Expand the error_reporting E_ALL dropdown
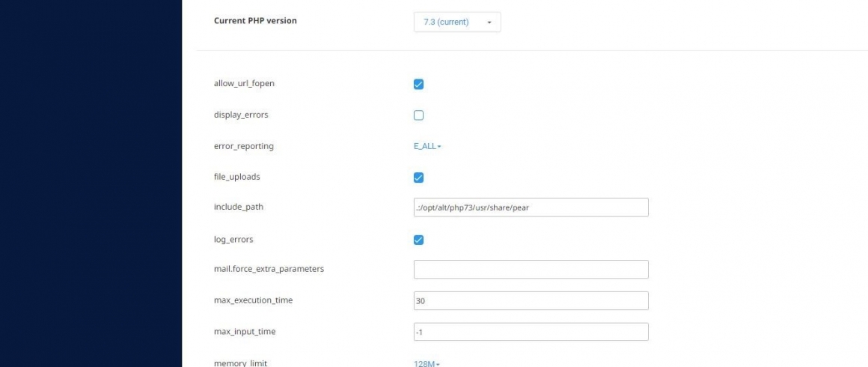The width and height of the screenshot is (868, 367). tap(427, 146)
